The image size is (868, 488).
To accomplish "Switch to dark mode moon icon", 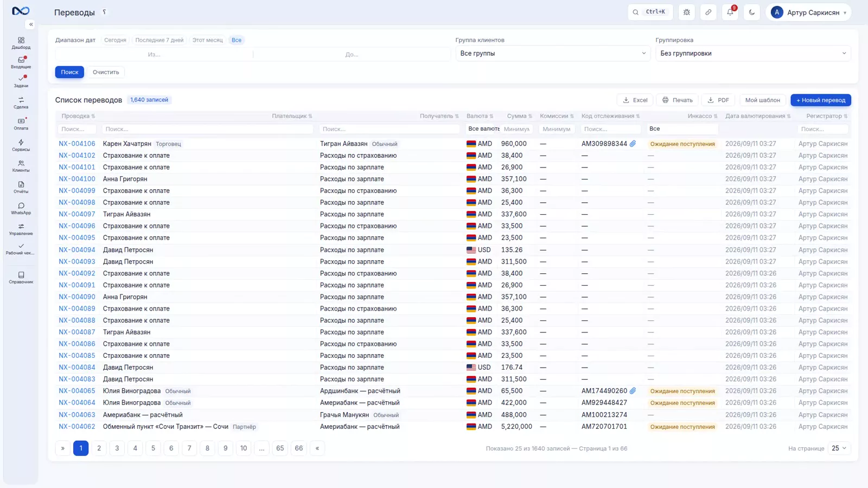I will click(x=752, y=12).
